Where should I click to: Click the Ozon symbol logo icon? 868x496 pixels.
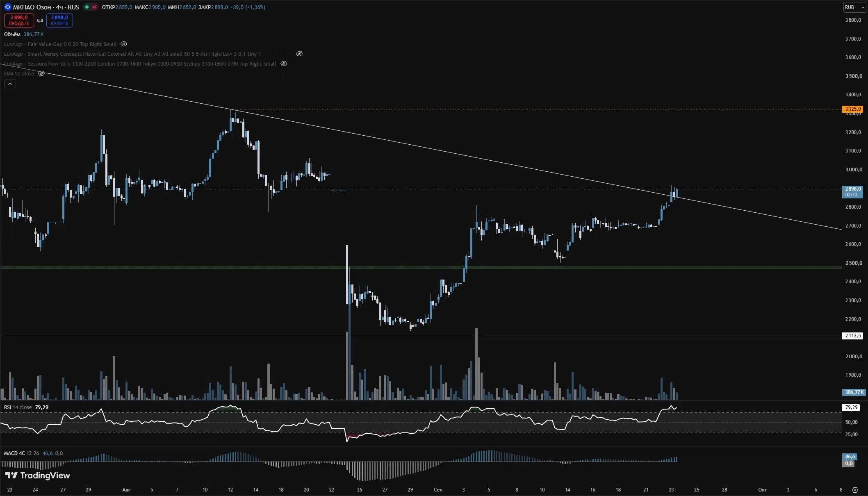coord(7,7)
